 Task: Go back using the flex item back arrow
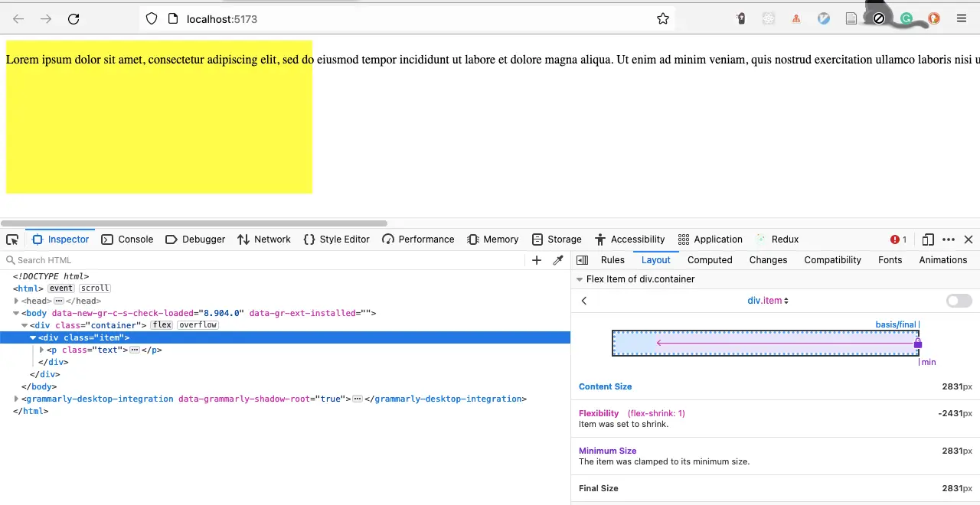[x=584, y=301]
